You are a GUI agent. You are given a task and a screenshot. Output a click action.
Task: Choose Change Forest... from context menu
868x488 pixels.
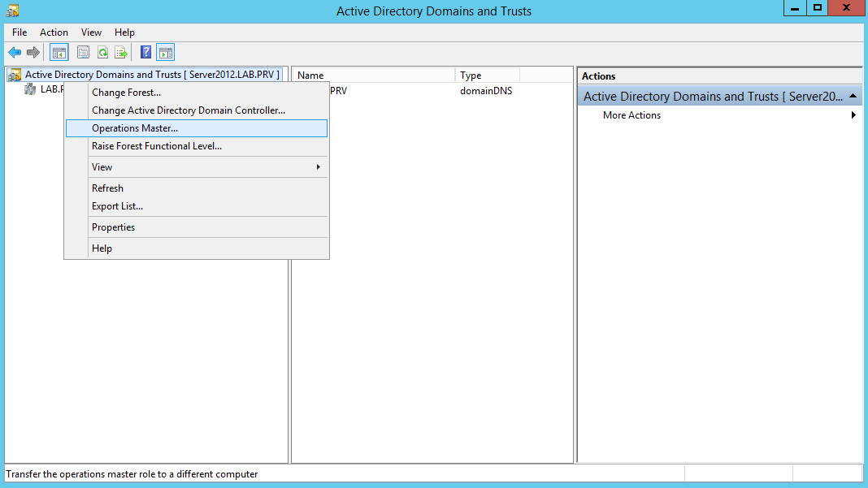pos(197,93)
